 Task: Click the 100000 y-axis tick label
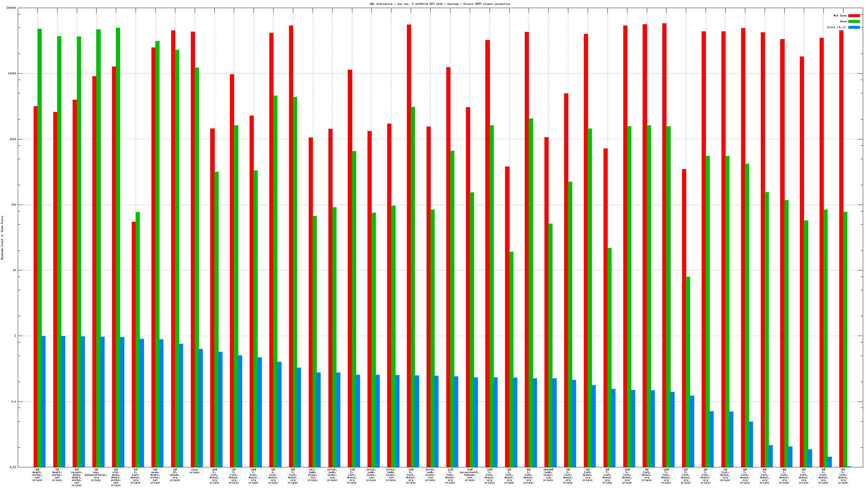(11, 8)
